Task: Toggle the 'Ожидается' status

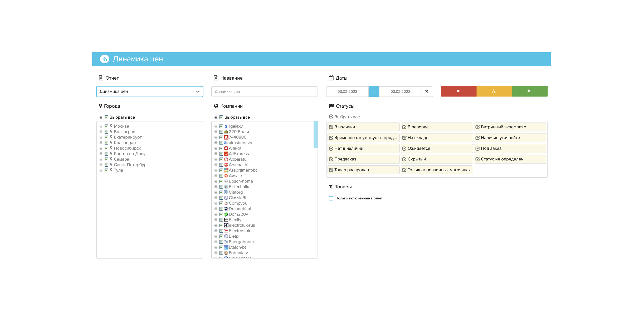Action: [x=437, y=149]
